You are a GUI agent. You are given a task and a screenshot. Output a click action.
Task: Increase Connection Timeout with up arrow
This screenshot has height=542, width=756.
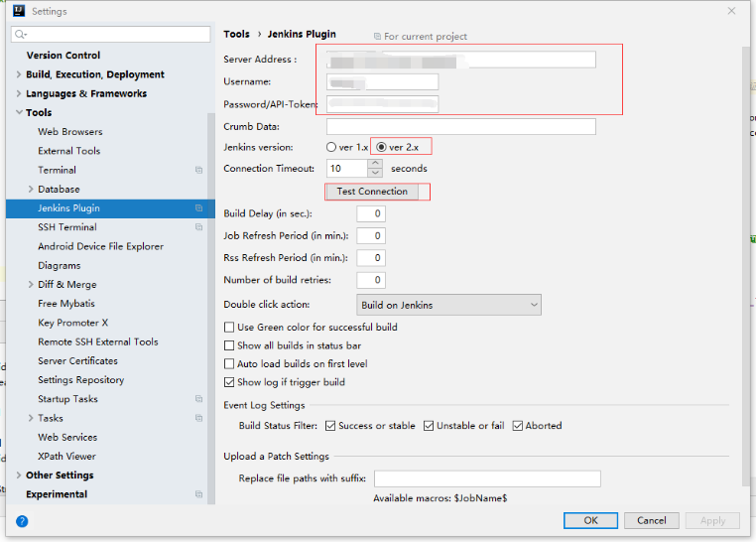click(x=375, y=163)
